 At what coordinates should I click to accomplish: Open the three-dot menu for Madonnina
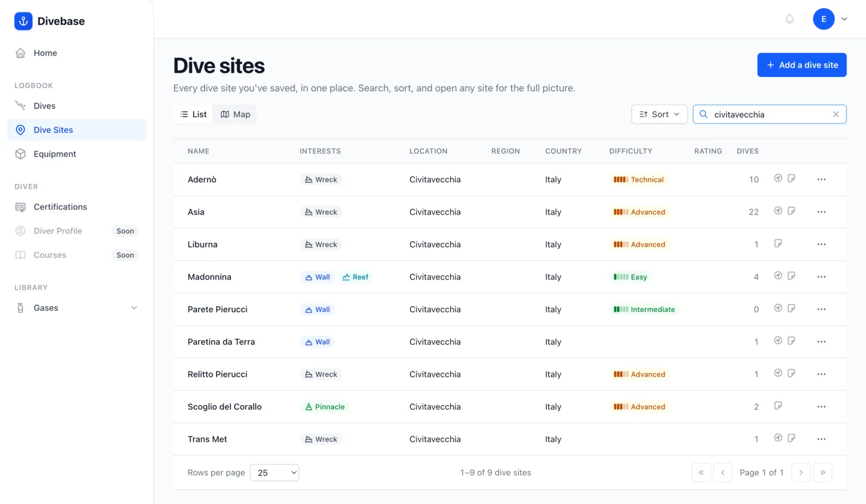(x=821, y=277)
